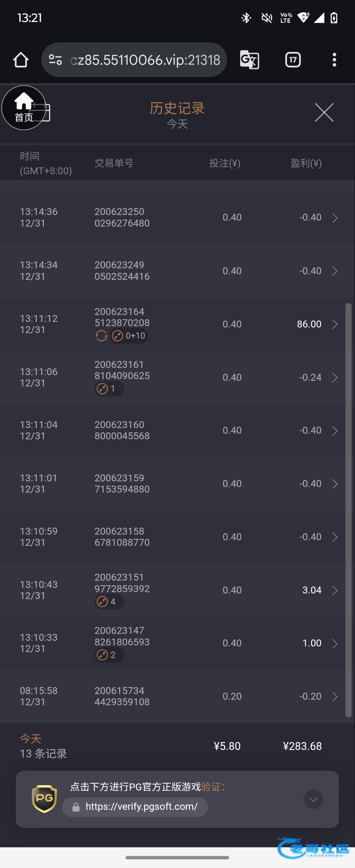Screen dimensions: 355x868
Task: Tap the 首页 home floating button
Action: click(24, 108)
